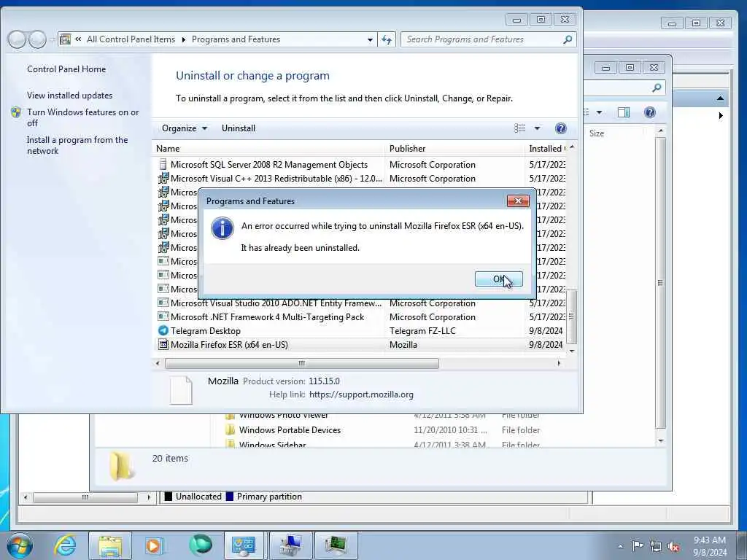The width and height of the screenshot is (747, 560).
Task: Open Windows Explorer from the taskbar
Action: click(x=110, y=545)
